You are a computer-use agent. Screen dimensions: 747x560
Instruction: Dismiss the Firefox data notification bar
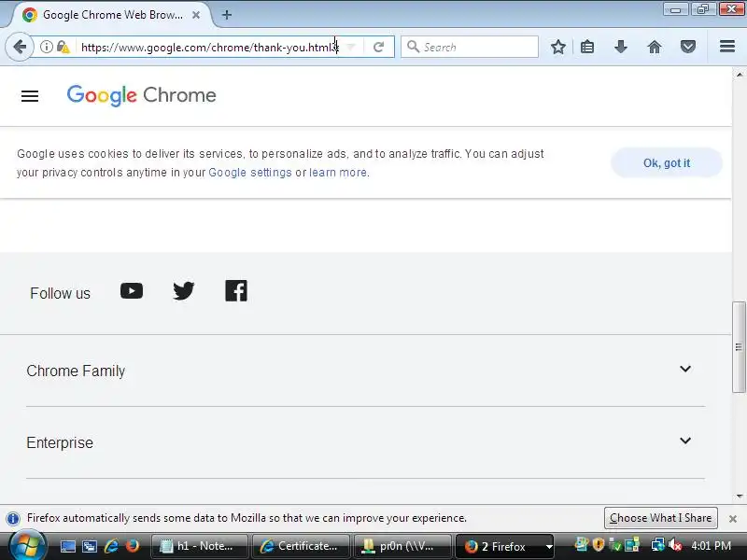733,519
